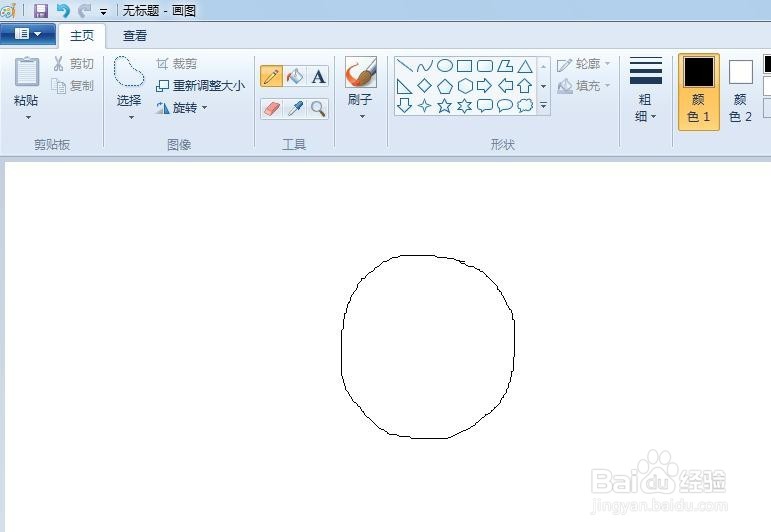Pick the black palette color

click(768, 64)
